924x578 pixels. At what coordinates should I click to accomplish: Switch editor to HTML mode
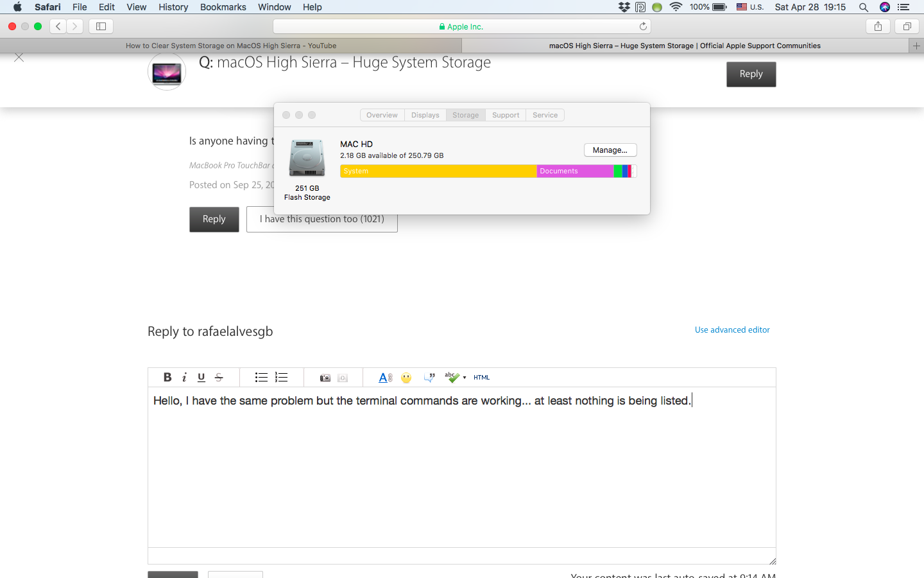(x=482, y=378)
